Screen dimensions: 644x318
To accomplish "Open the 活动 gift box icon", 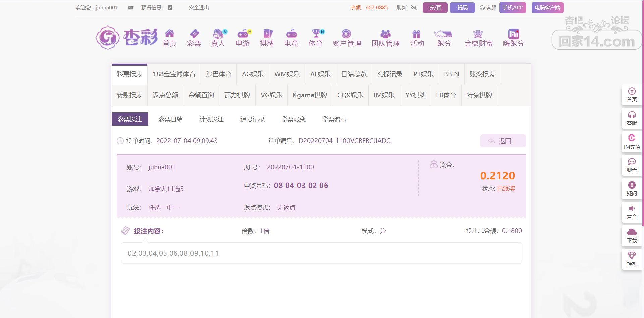I will coord(417,34).
